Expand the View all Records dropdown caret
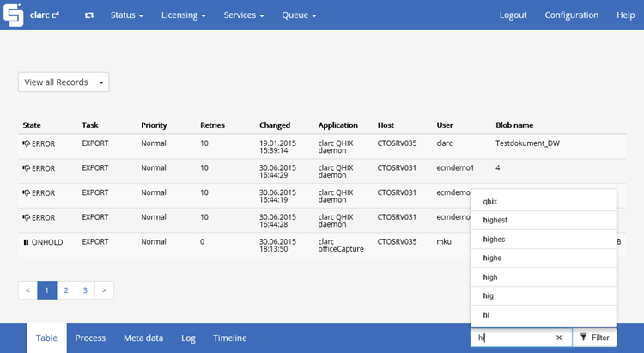 pyautogui.click(x=101, y=82)
